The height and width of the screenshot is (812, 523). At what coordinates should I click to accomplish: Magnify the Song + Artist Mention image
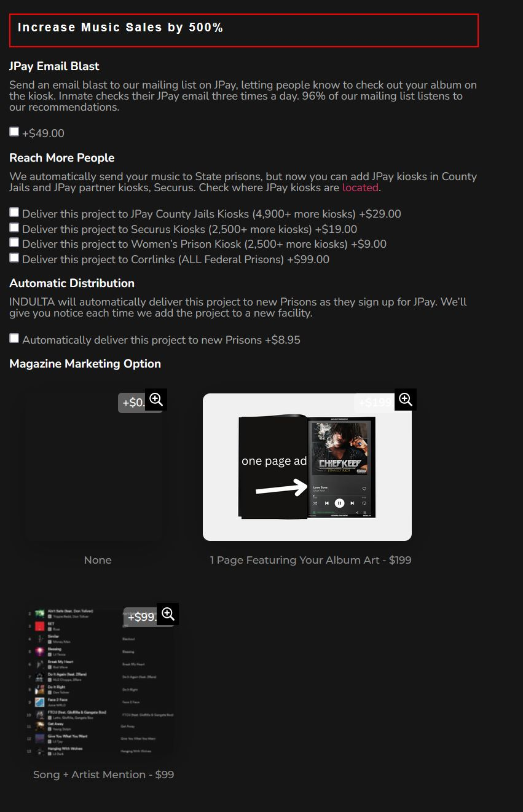[168, 614]
